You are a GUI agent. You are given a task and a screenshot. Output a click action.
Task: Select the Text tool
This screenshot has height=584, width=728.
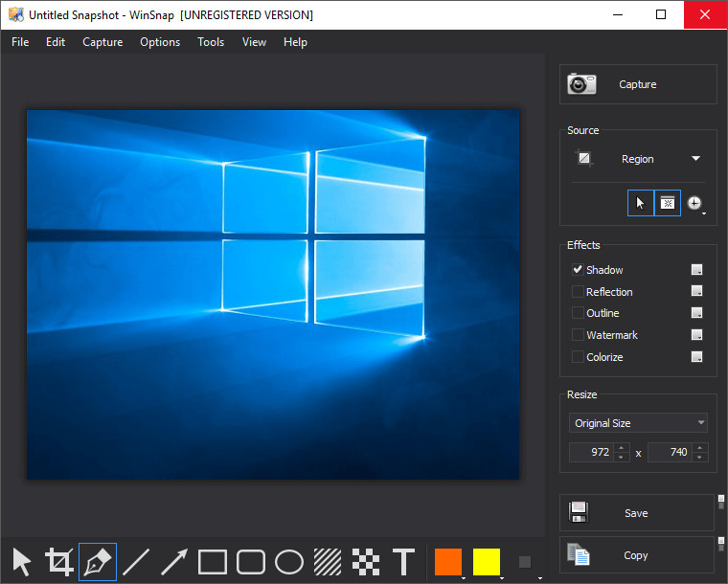tap(404, 562)
